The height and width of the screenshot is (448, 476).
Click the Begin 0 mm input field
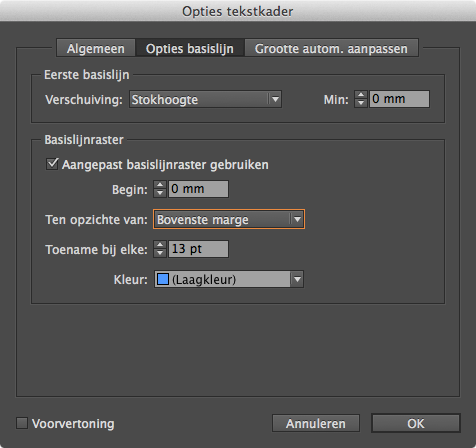(198, 189)
